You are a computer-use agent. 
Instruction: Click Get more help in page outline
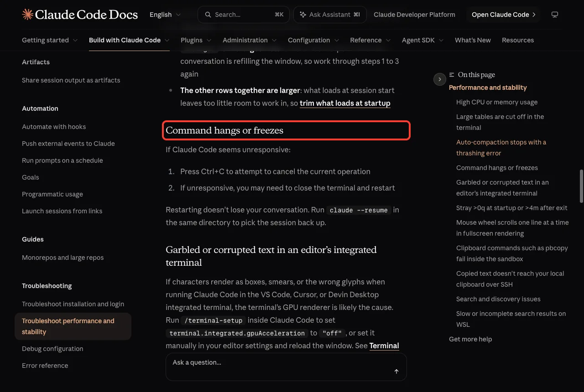pos(470,339)
